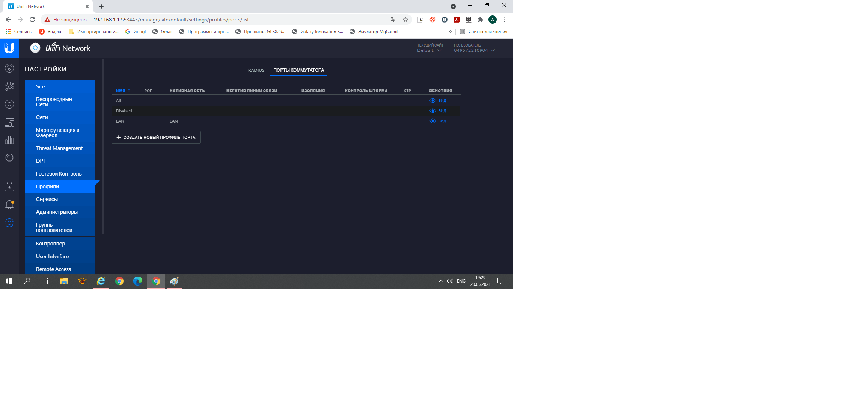Open Internet Explorer from taskbar

click(101, 281)
